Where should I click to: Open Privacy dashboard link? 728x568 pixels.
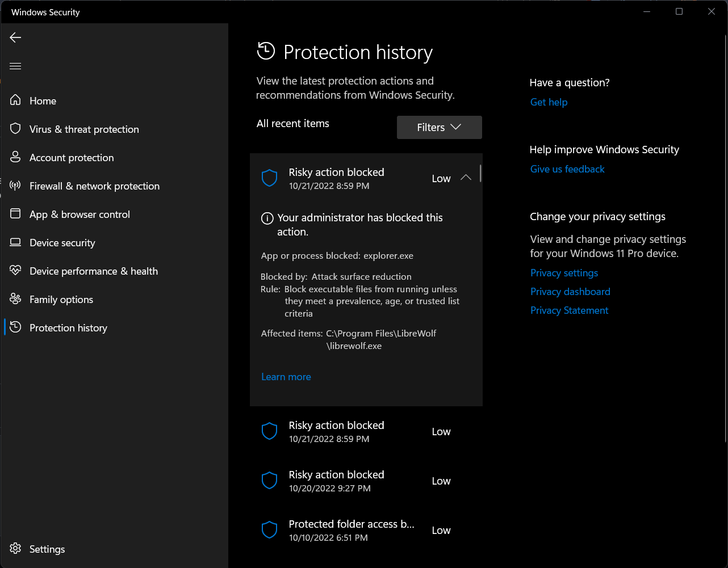[570, 292]
